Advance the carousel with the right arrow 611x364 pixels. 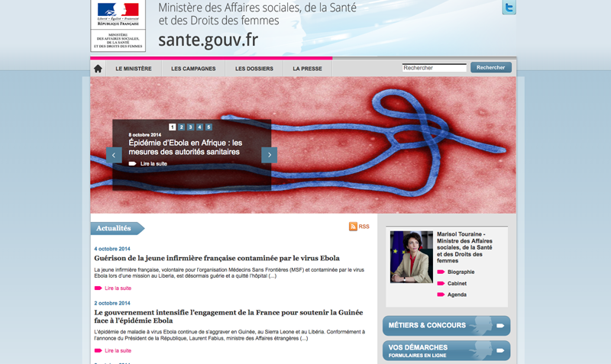269,155
